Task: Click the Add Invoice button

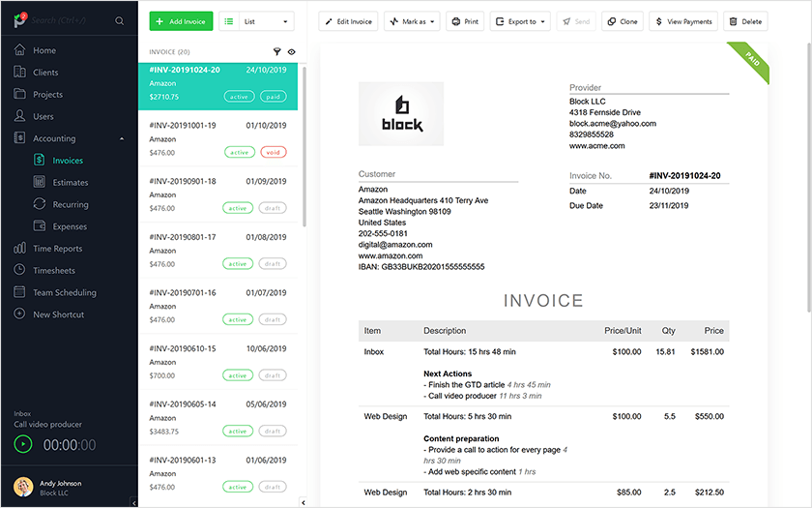Action: click(x=182, y=21)
